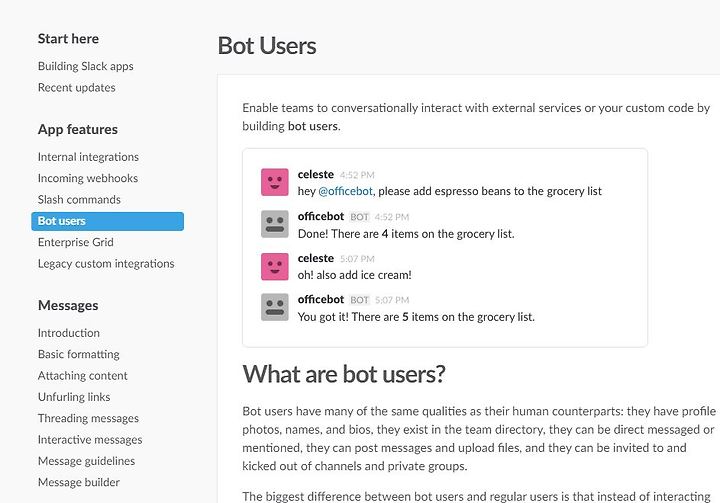Open Internal integrations in sidebar
This screenshot has width=720, height=503.
(88, 157)
